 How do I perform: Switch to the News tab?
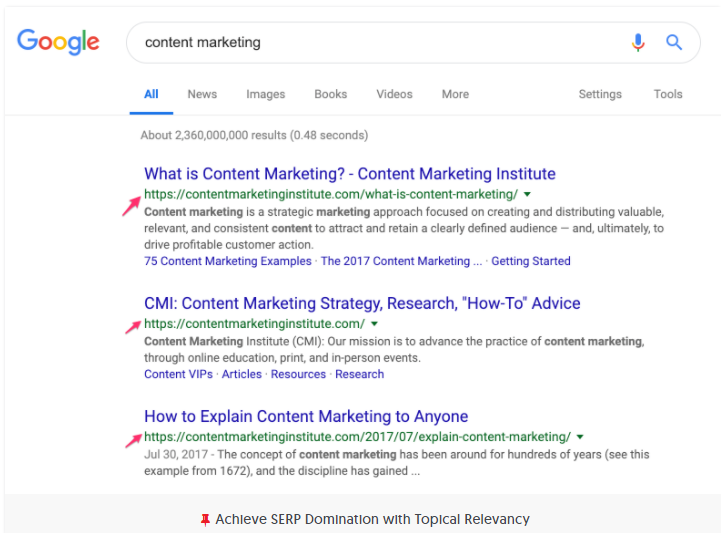[202, 94]
